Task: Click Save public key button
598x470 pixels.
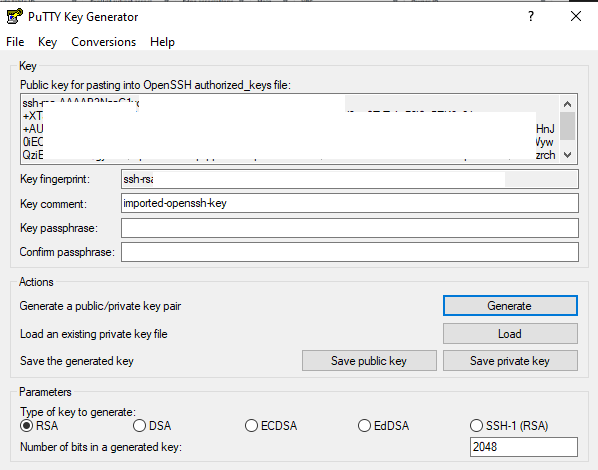Action: pyautogui.click(x=369, y=361)
